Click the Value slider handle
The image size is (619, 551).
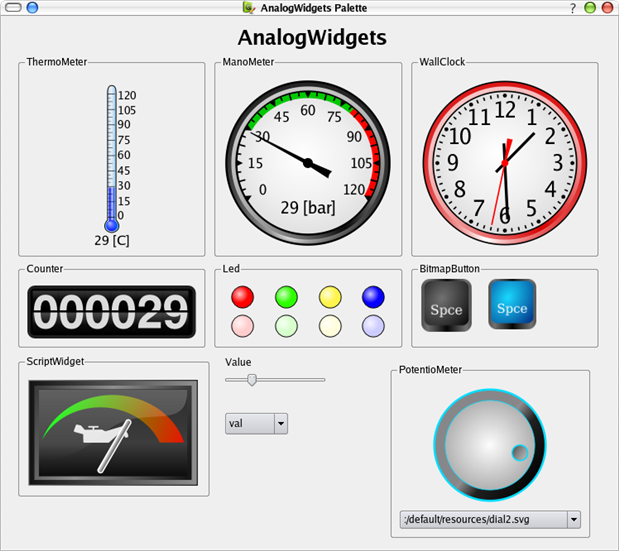252,380
